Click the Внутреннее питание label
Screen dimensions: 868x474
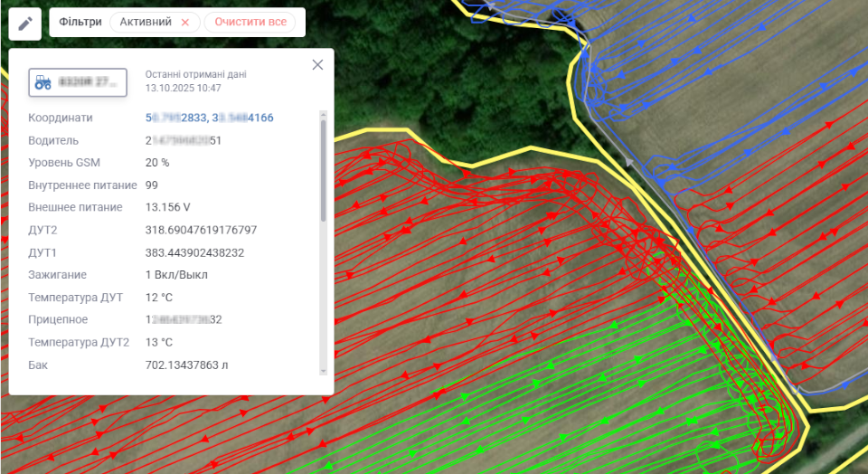coord(82,185)
